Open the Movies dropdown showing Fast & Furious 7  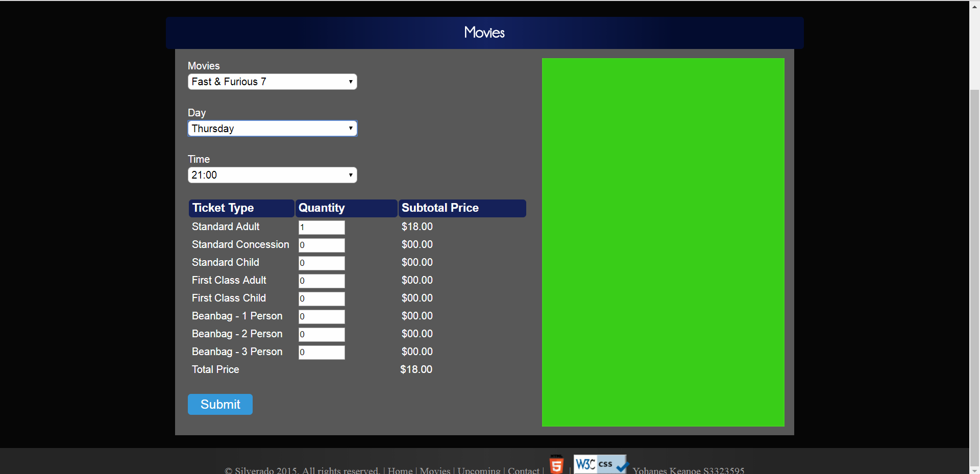[272, 82]
